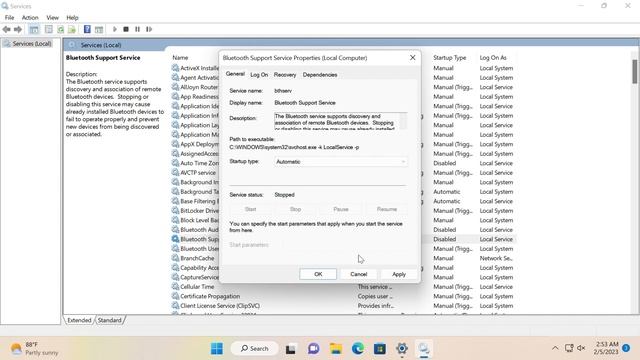640x360 pixels.
Task: Click the OK button in Properties dialog
Action: click(318, 274)
